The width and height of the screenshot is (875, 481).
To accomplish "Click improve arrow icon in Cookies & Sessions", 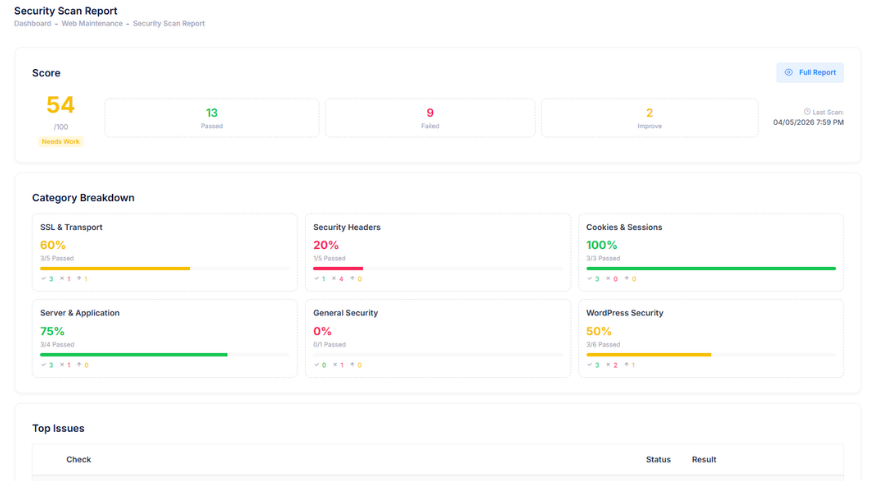I will click(x=627, y=278).
